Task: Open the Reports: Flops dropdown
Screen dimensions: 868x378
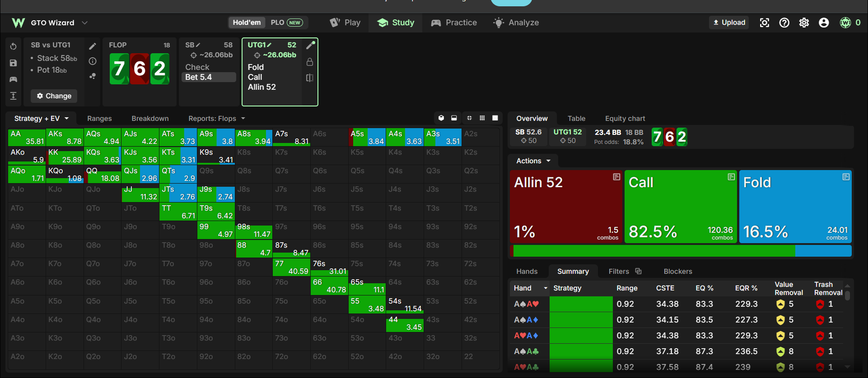Action: pyautogui.click(x=217, y=119)
